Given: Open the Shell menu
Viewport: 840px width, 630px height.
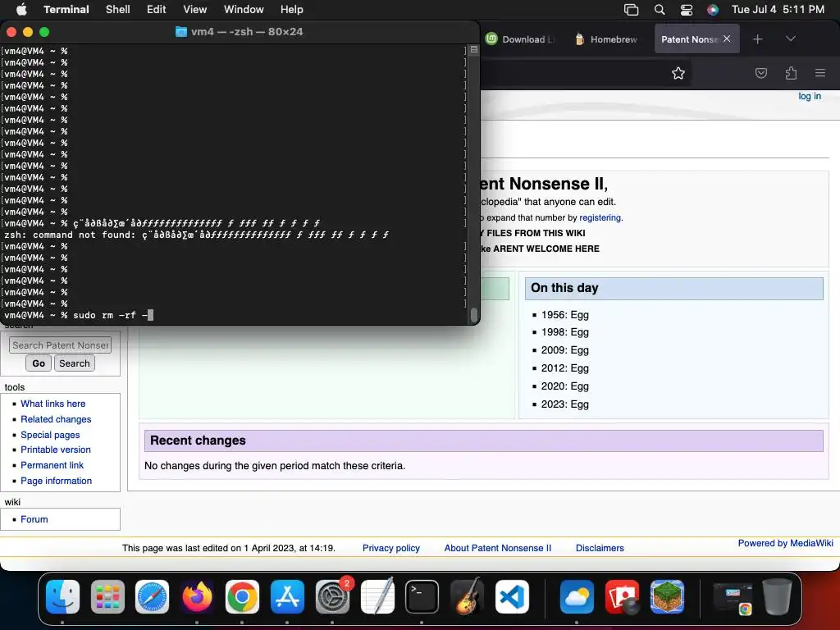Looking at the screenshot, I should (x=118, y=9).
